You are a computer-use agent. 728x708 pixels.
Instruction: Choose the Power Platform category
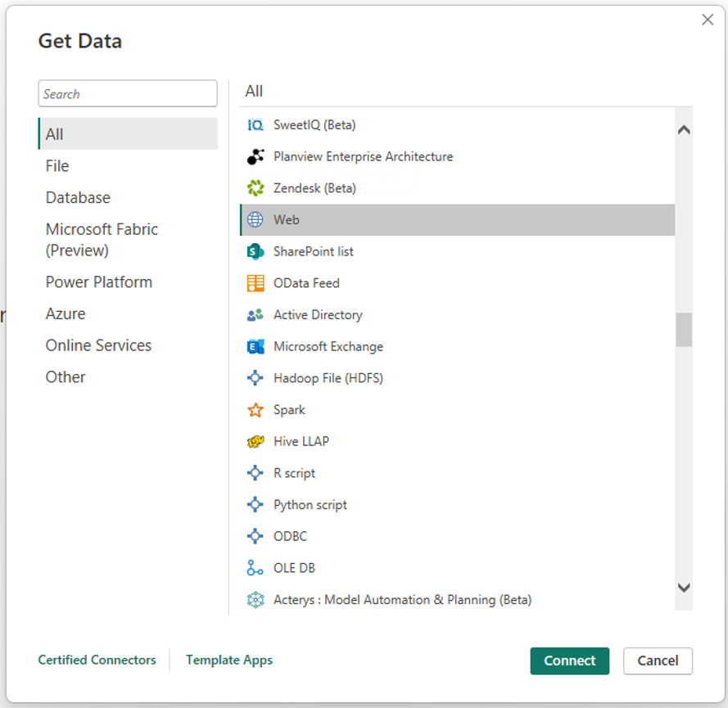coord(128,282)
